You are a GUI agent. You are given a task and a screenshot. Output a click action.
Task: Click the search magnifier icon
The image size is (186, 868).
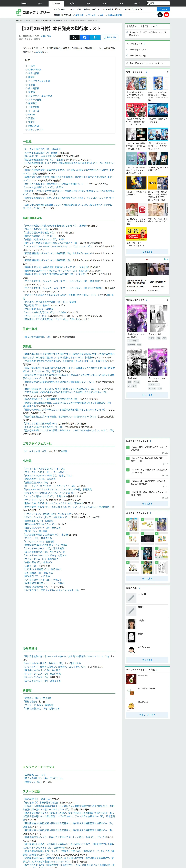point(148,3)
